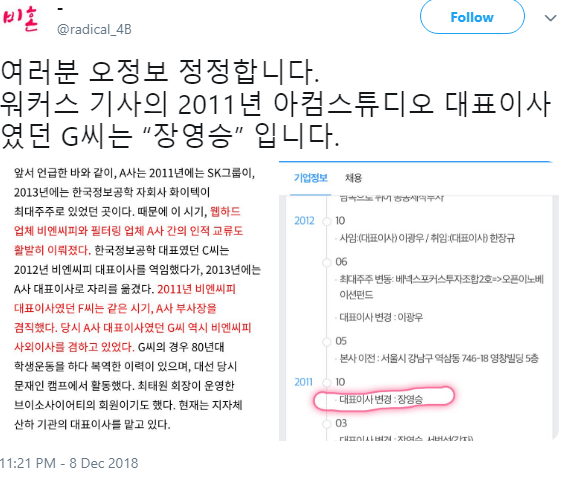Click the 본사 이전 역삼동 address entry

tap(439, 358)
